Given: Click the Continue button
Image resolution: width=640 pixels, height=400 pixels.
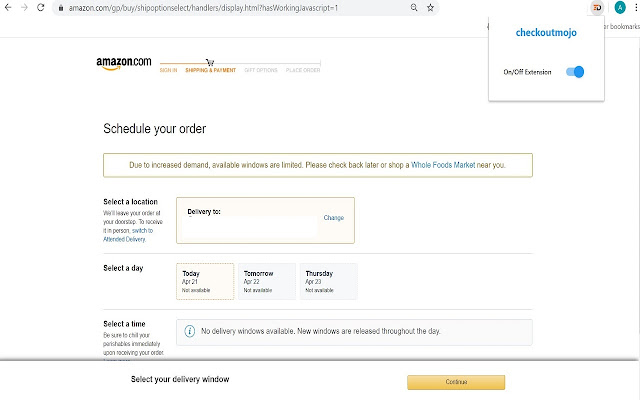Looking at the screenshot, I should tap(456, 382).
